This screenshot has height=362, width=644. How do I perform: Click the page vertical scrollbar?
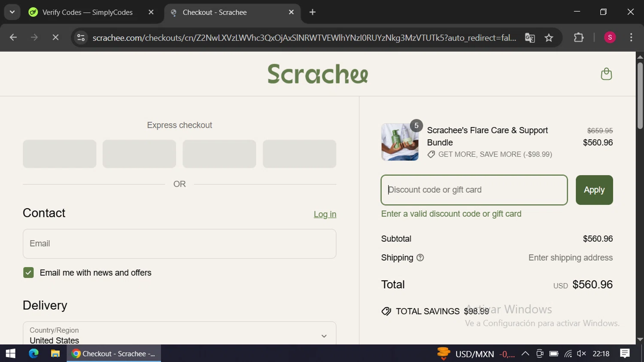pyautogui.click(x=640, y=96)
